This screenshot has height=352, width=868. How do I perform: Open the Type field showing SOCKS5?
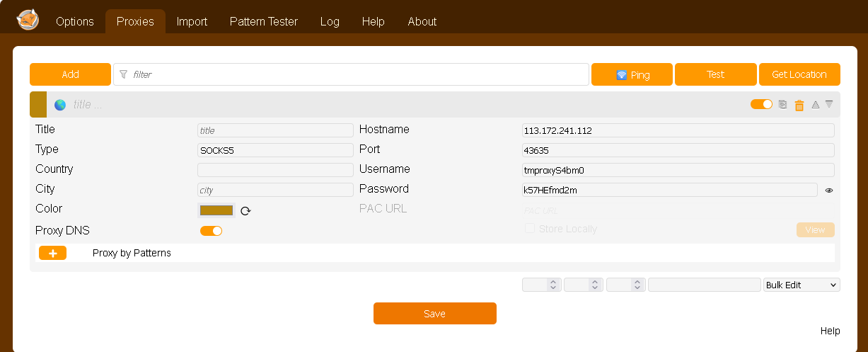[275, 150]
